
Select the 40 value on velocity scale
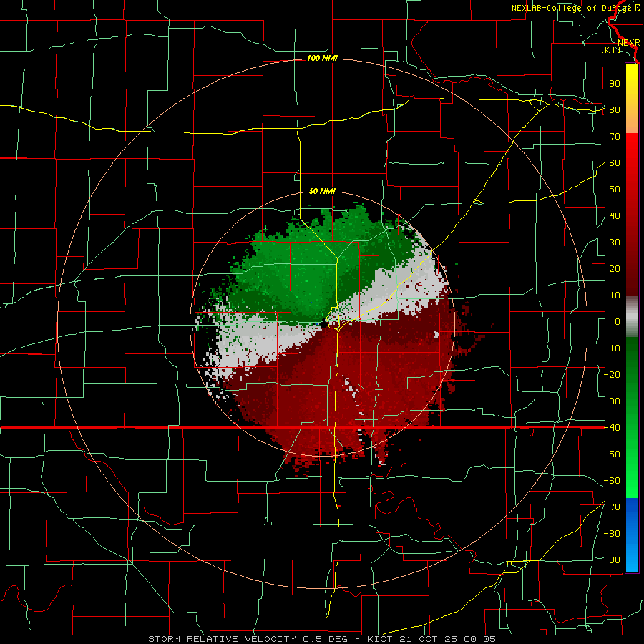pyautogui.click(x=615, y=216)
